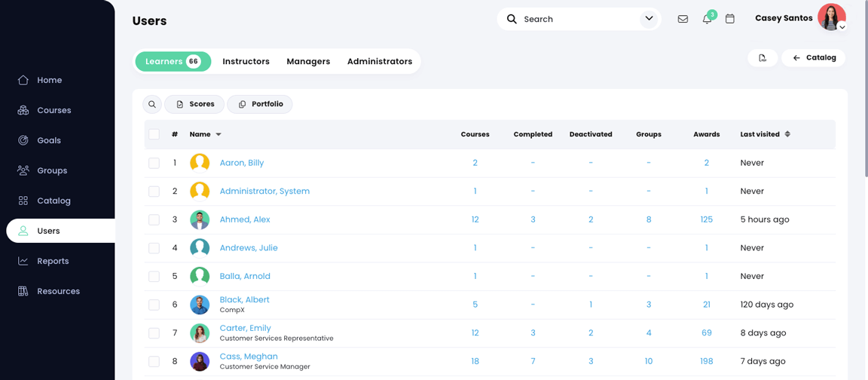
Task: Open Resources in the sidebar
Action: (x=58, y=291)
